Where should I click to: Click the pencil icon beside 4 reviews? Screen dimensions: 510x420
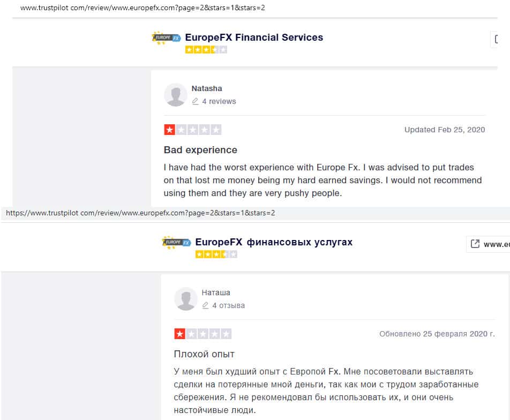(195, 101)
